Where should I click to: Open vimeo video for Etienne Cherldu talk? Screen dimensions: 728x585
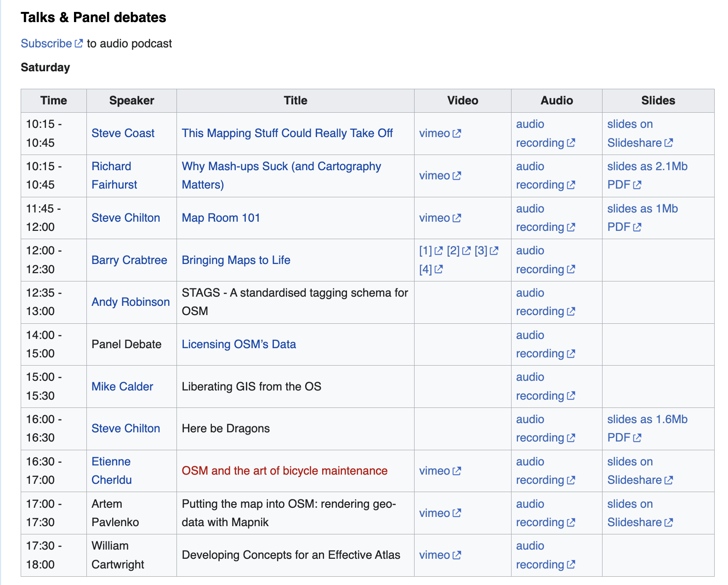pos(440,471)
